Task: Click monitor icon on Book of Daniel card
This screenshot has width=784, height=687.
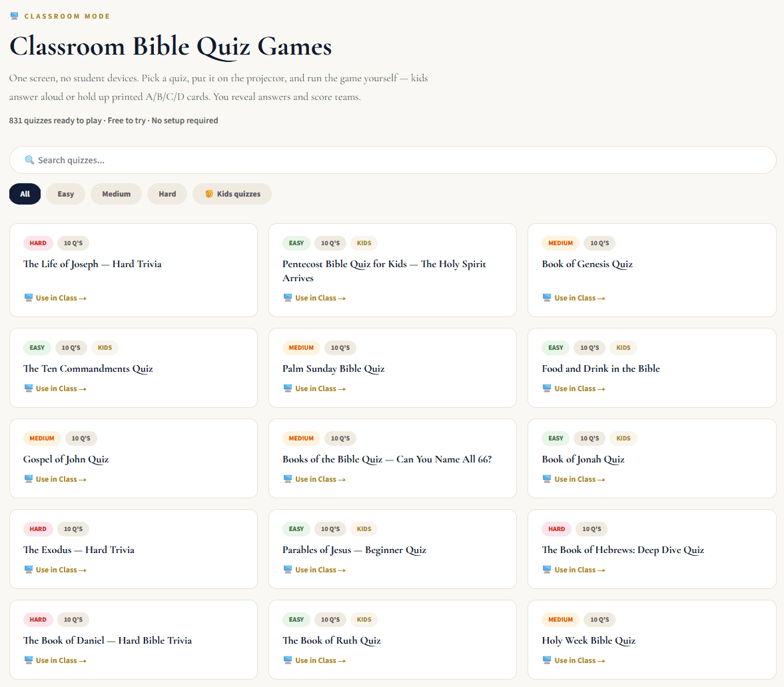Action: point(29,660)
